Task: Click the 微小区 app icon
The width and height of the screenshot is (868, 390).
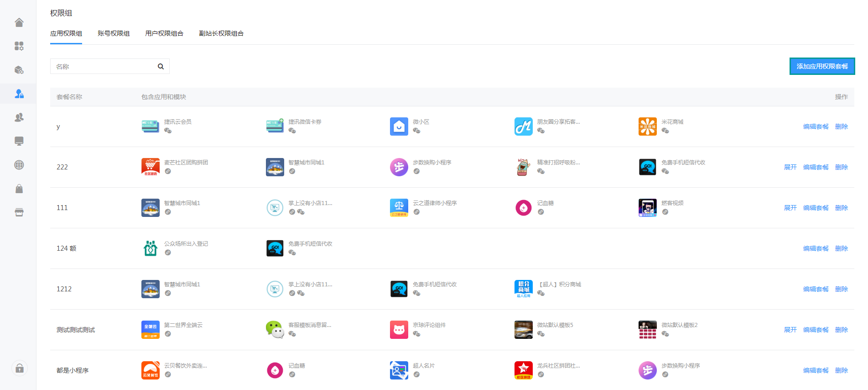Action: tap(399, 126)
